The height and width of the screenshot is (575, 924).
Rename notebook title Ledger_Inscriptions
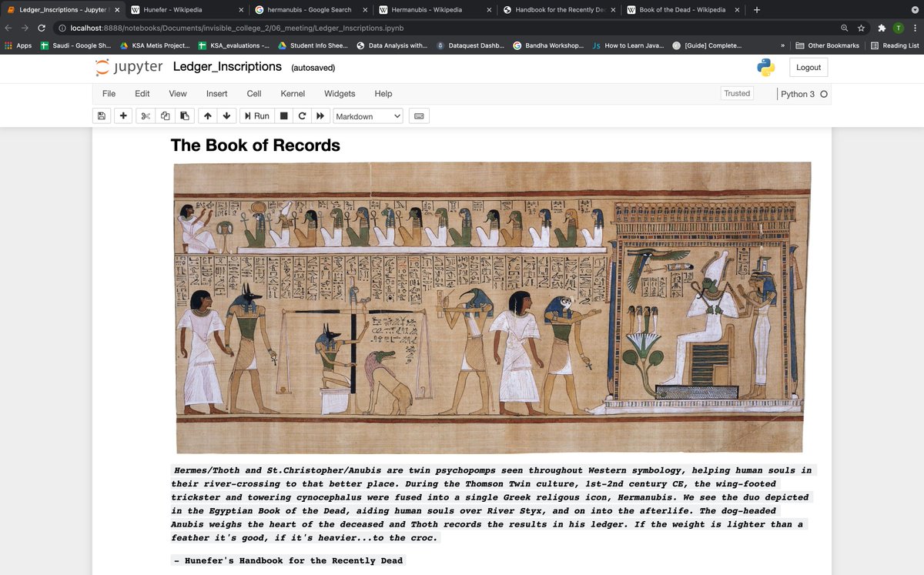tap(227, 67)
